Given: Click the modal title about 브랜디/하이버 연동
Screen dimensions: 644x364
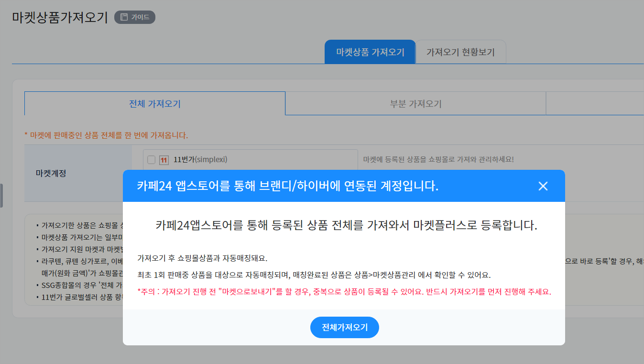Looking at the screenshot, I should 288,186.
